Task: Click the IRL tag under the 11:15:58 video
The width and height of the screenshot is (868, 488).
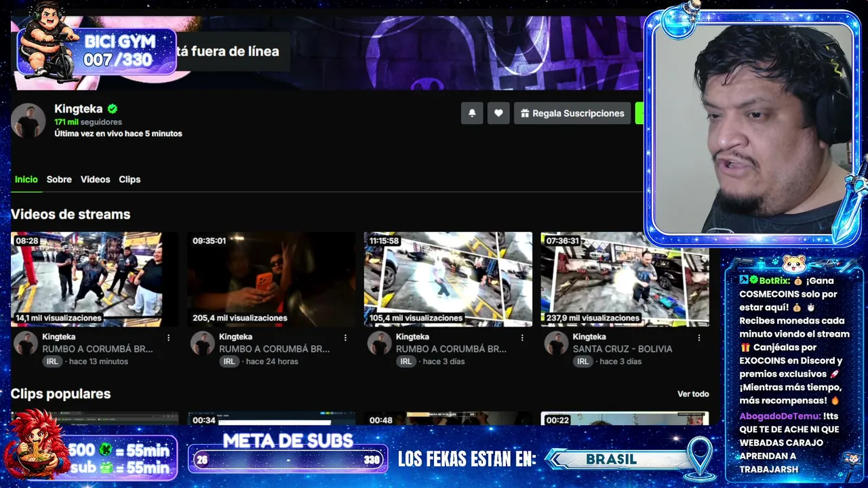Action: point(406,361)
